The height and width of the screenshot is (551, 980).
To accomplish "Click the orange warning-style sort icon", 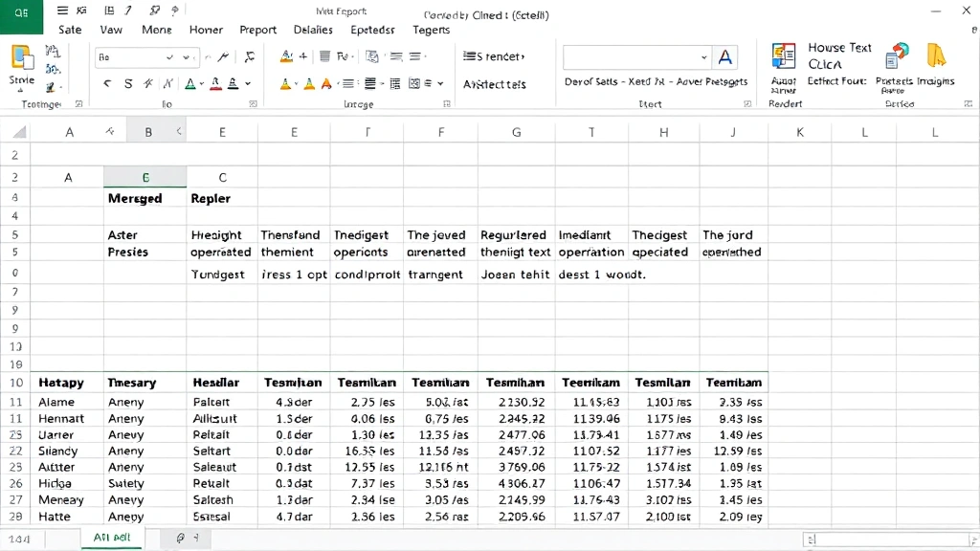I will click(x=287, y=83).
